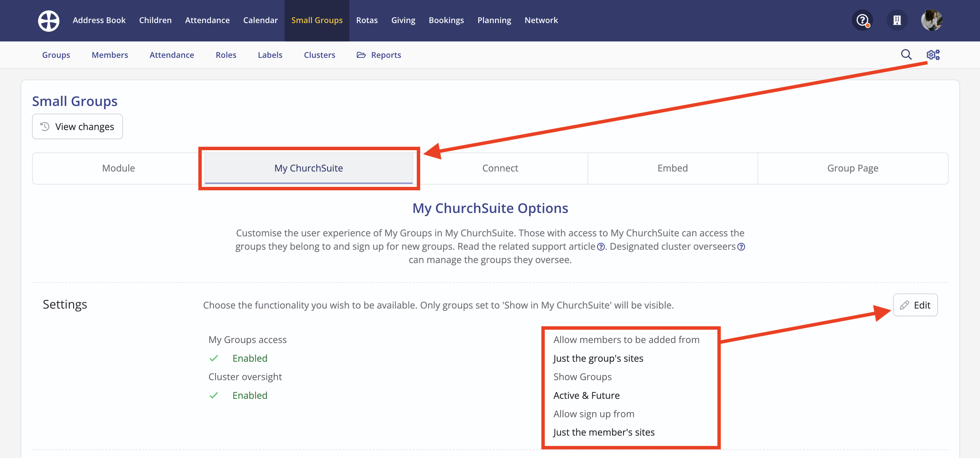Click the value 'Just the member's sites'
The image size is (980, 458).
click(604, 433)
